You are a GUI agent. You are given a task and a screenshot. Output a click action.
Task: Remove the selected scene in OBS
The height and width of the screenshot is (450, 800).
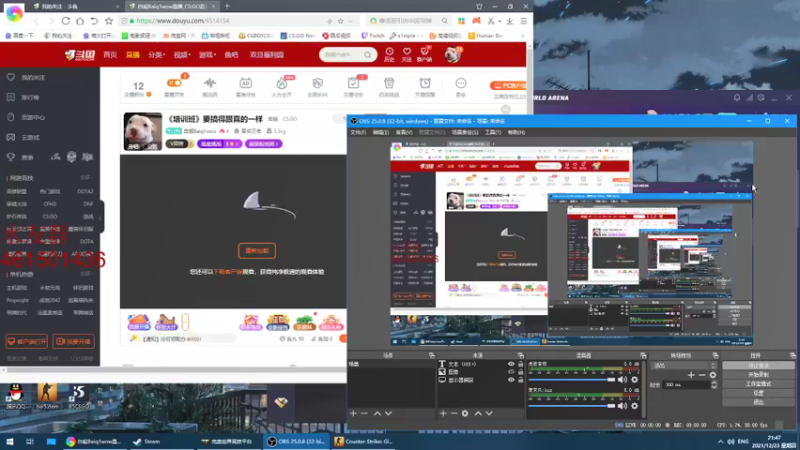pyautogui.click(x=364, y=413)
